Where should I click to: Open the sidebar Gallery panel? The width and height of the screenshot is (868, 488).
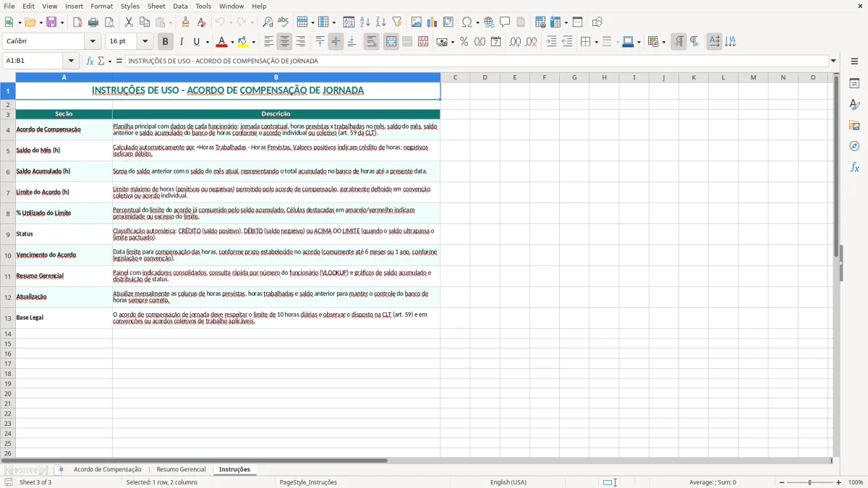[854, 125]
